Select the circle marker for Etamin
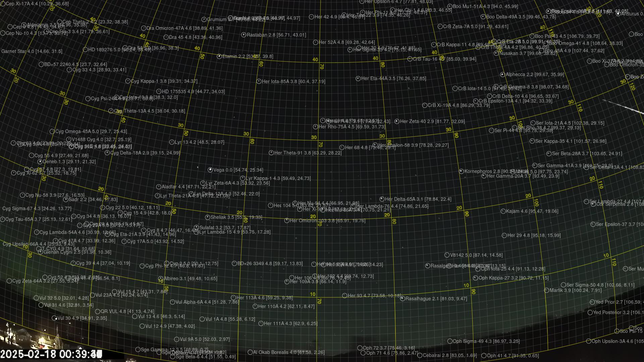644x362 pixels. 219,57
